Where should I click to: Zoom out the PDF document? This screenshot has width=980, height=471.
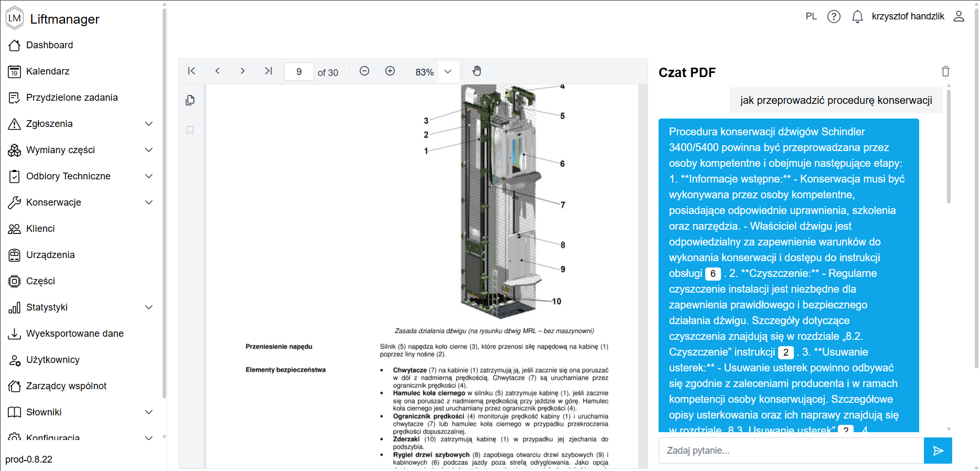pyautogui.click(x=364, y=71)
